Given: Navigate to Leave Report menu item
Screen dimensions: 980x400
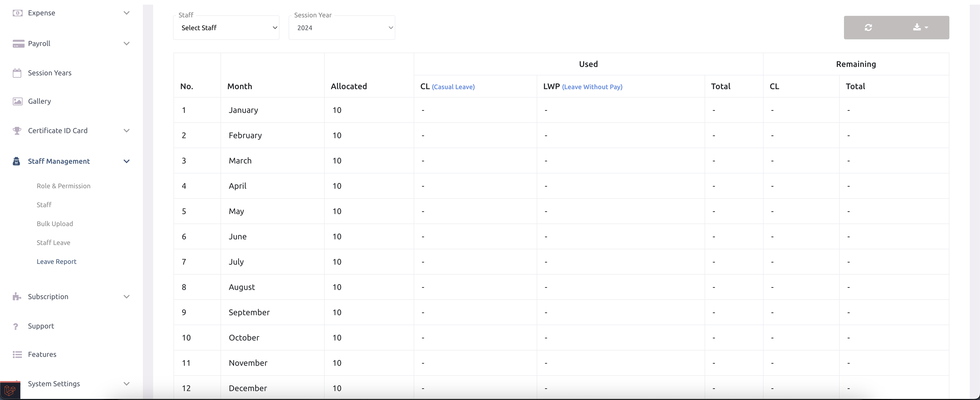Looking at the screenshot, I should pos(56,261).
